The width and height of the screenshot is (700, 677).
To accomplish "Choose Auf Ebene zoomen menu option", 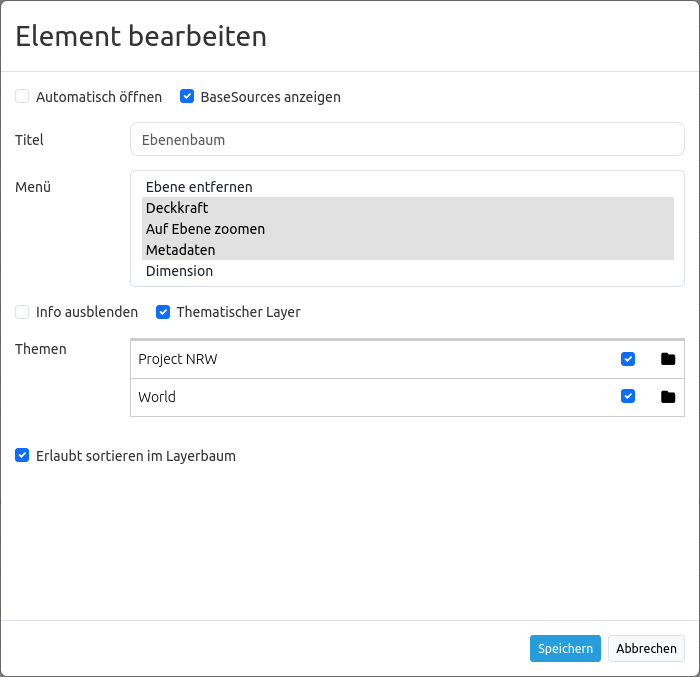I will click(205, 229).
